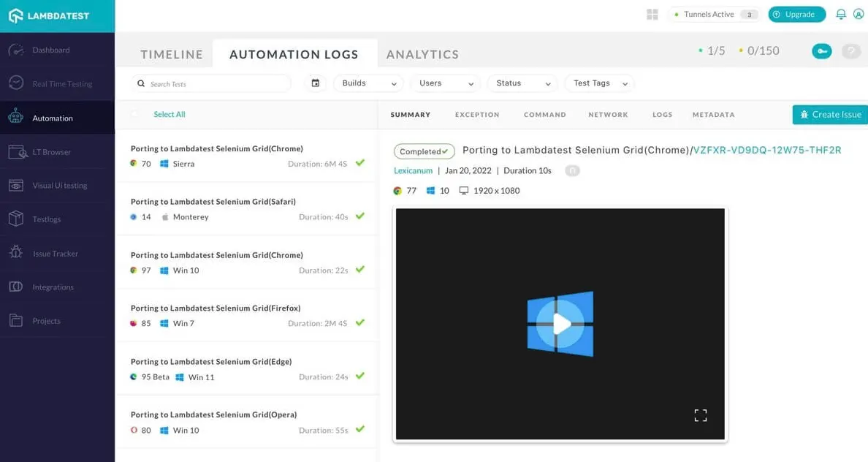Open the Lexicanum build link

click(x=413, y=170)
